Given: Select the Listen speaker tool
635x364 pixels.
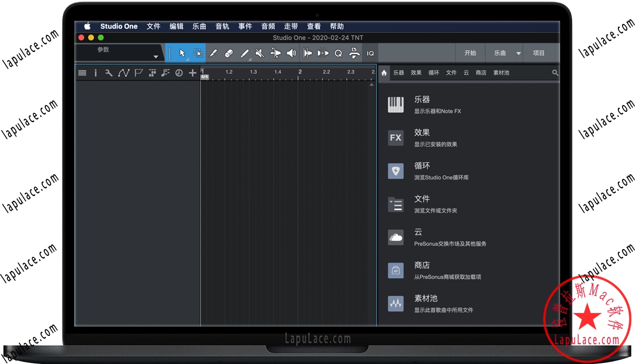Looking at the screenshot, I should [291, 53].
